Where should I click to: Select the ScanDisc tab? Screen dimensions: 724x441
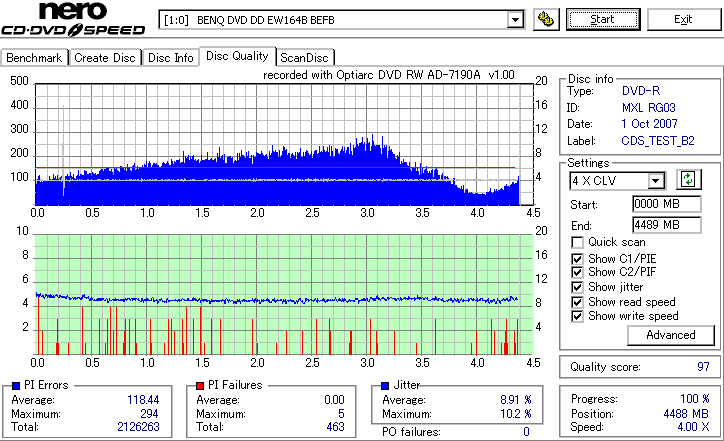305,58
